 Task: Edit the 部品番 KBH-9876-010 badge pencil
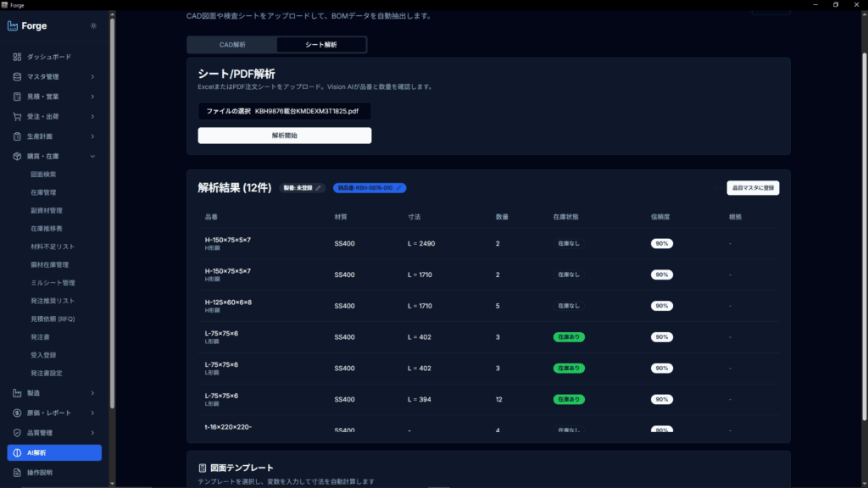click(x=398, y=188)
